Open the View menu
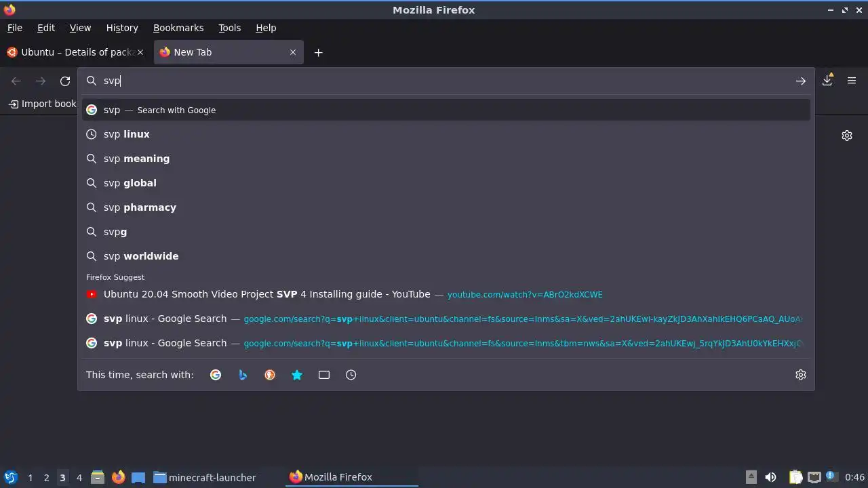This screenshot has height=488, width=868. tap(80, 28)
